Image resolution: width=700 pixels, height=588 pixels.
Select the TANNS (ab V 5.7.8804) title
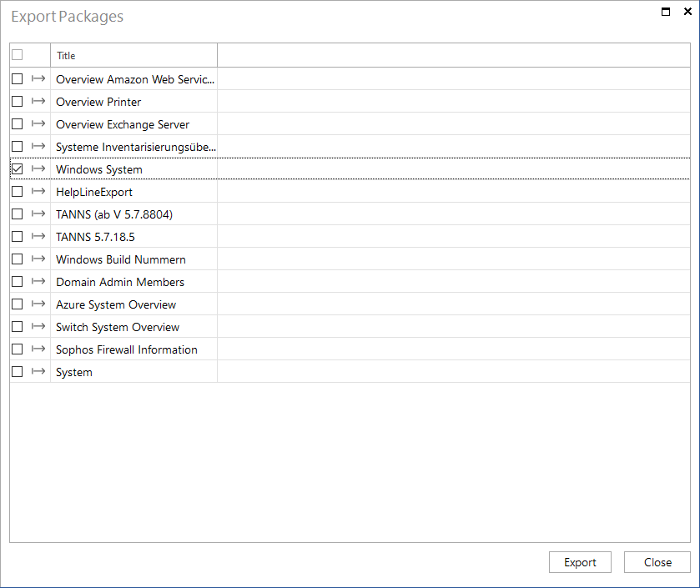(114, 214)
